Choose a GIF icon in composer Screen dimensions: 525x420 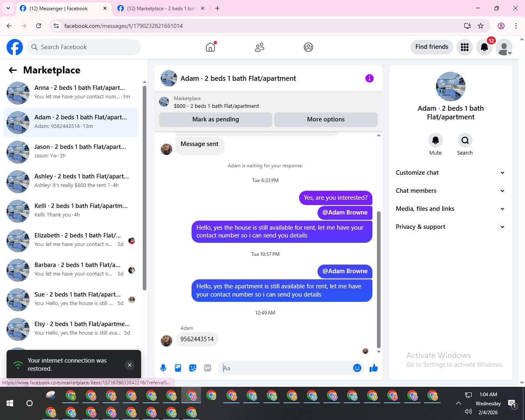208,368
